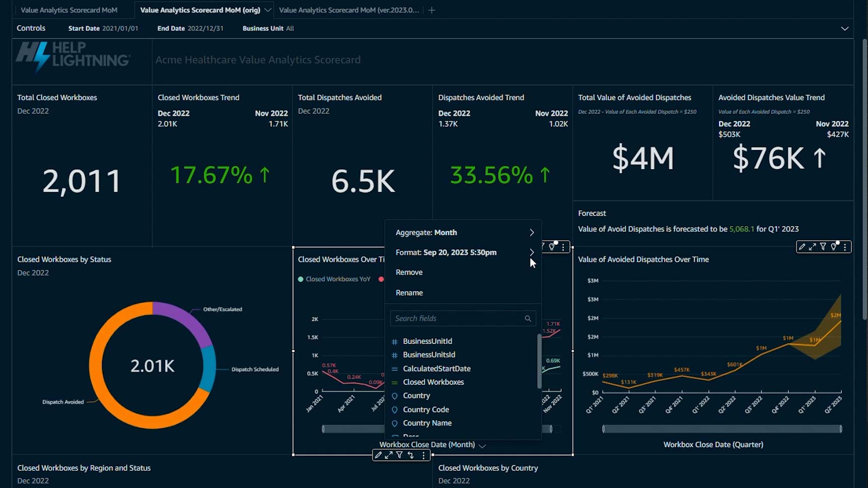Collapse the Controls bar using the chevron
This screenshot has height=488, width=868.
coord(844,29)
